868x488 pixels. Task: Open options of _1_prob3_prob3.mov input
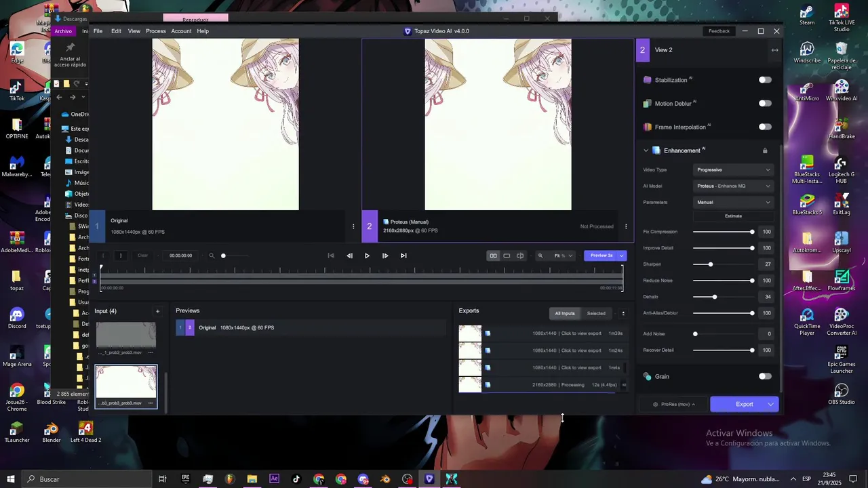(x=151, y=352)
